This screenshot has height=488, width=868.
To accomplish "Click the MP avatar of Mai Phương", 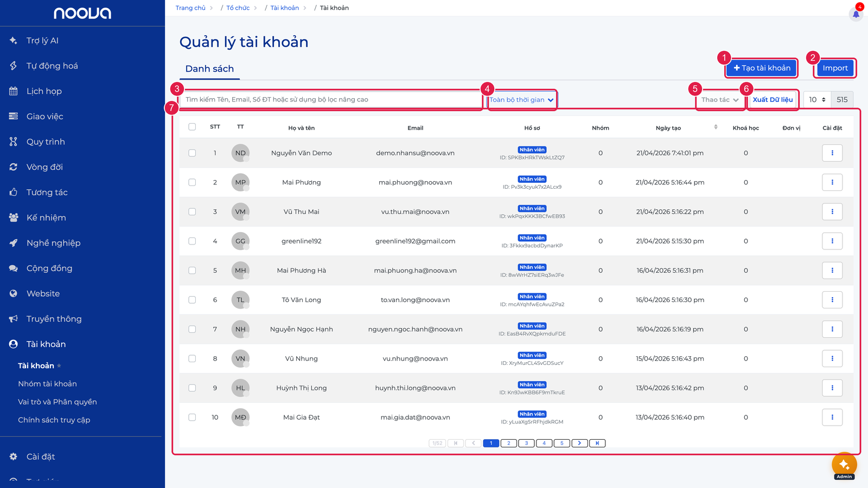I will [240, 182].
